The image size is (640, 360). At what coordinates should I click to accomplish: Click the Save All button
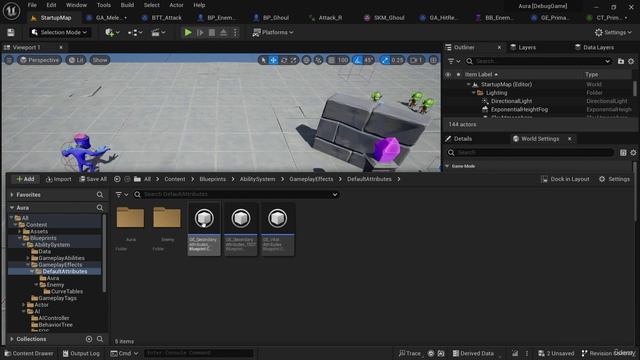pos(93,179)
